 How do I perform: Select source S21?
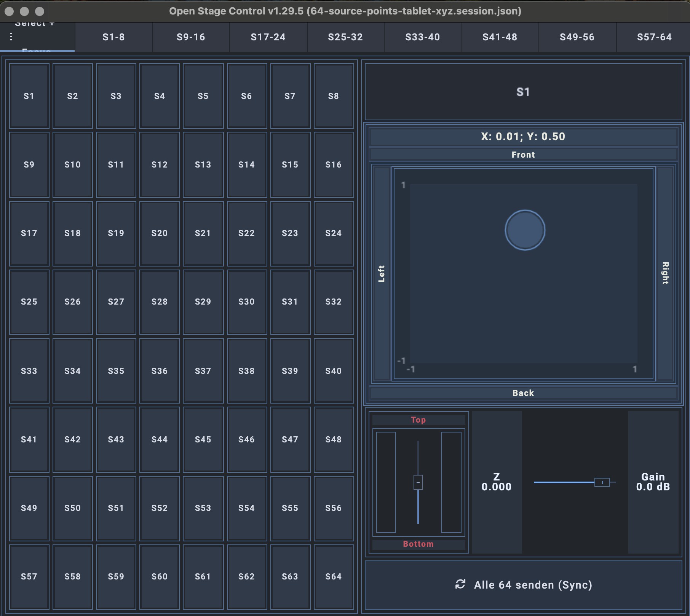pos(203,233)
